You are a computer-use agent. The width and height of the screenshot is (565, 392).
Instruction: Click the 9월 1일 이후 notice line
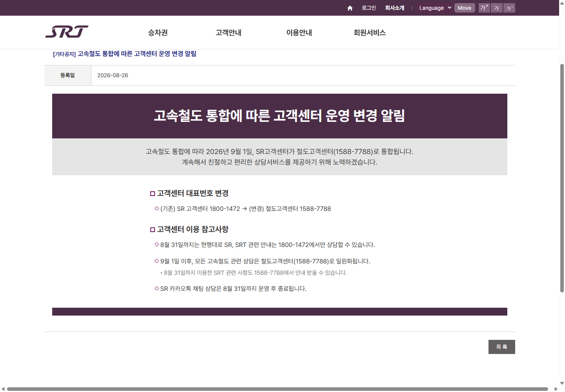click(262, 261)
